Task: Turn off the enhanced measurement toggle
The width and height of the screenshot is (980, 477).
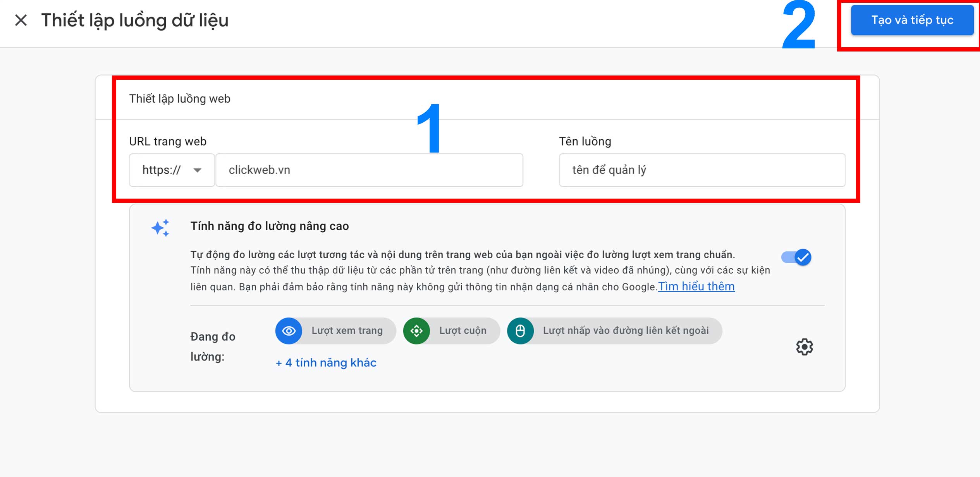Action: (x=796, y=257)
